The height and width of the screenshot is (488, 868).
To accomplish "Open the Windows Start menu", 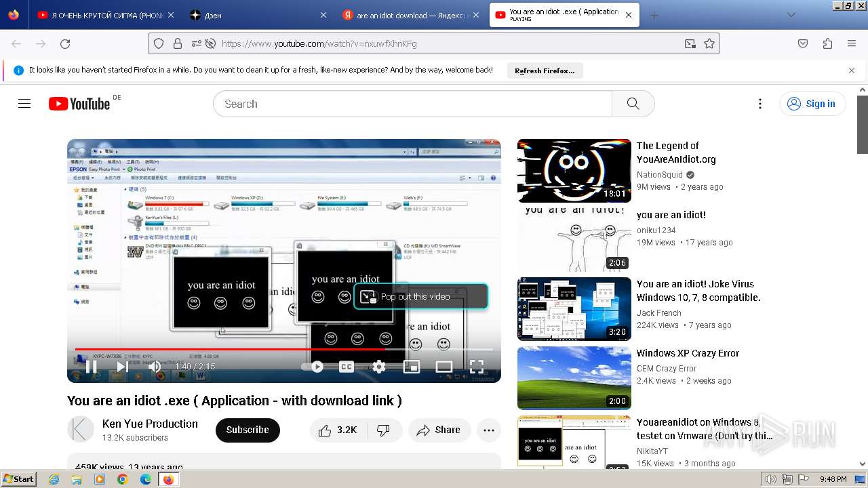I will [18, 479].
